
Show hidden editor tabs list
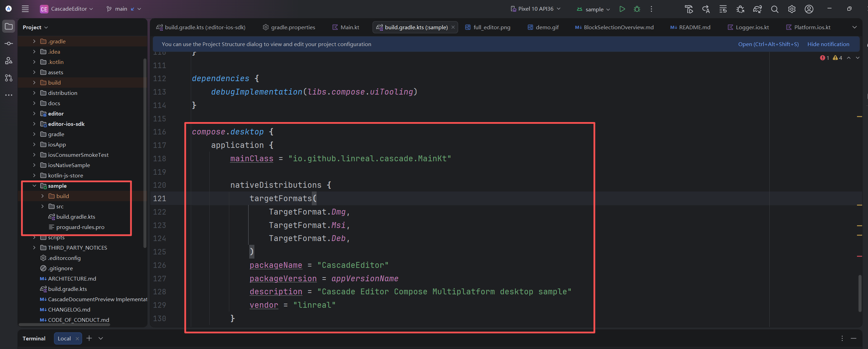(855, 27)
